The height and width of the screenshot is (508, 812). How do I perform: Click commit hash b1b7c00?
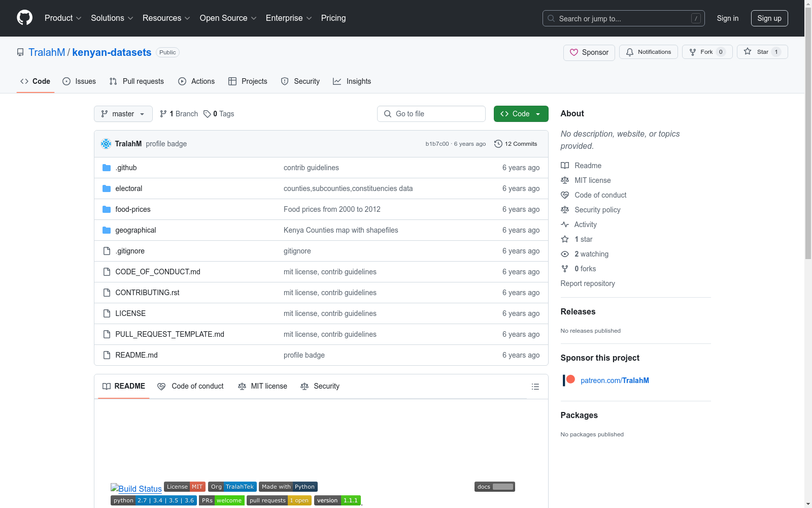(437, 144)
